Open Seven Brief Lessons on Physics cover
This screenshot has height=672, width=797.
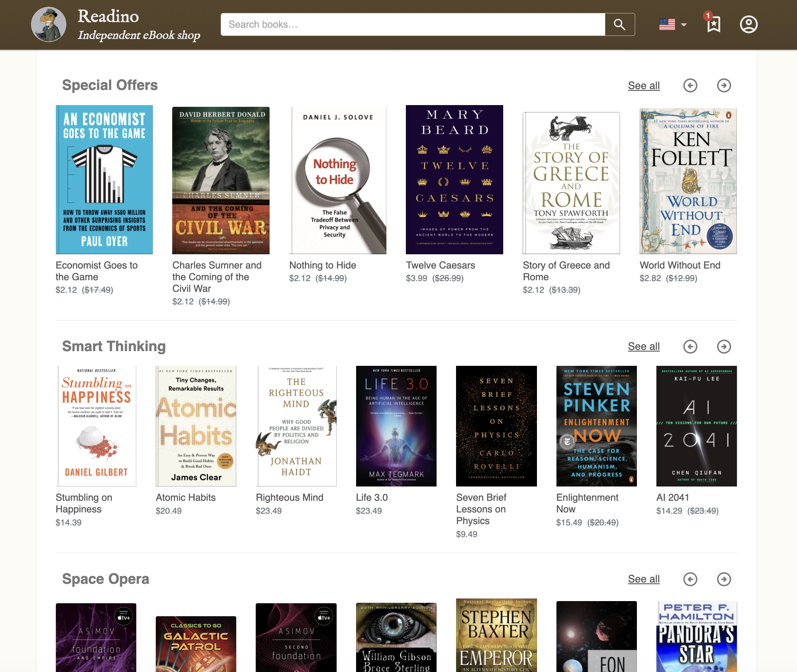point(496,426)
